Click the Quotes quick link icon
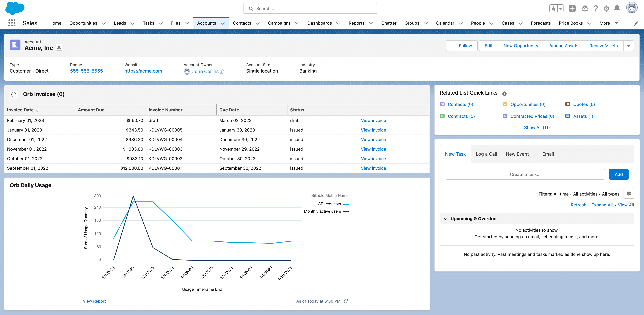This screenshot has width=644, height=315. tap(568, 104)
